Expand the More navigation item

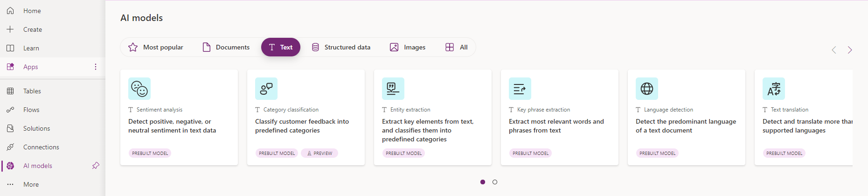coord(31,184)
